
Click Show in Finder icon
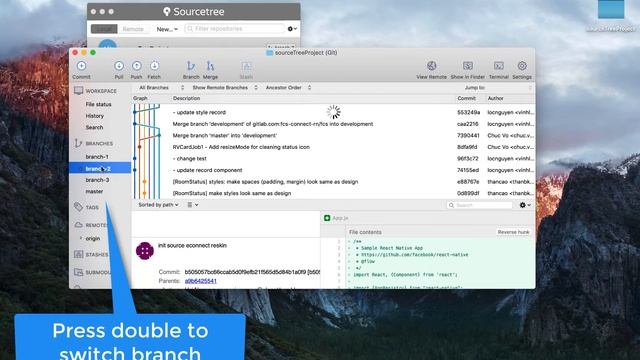click(468, 66)
